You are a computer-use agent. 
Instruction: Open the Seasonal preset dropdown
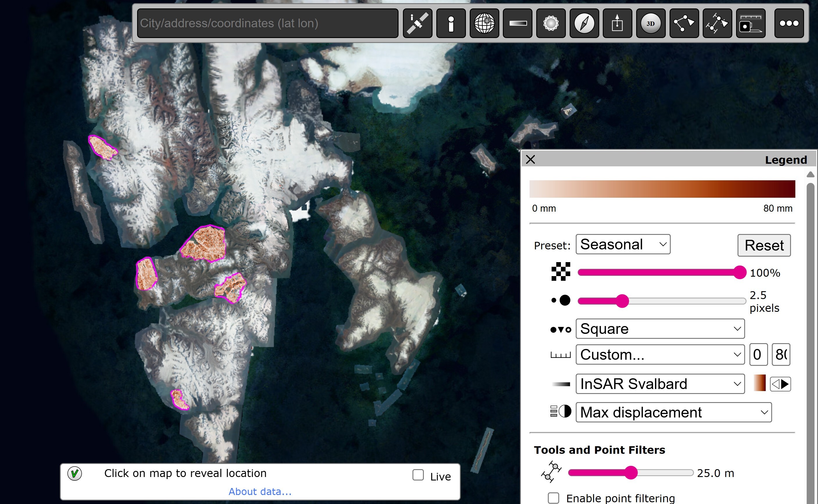coord(623,244)
